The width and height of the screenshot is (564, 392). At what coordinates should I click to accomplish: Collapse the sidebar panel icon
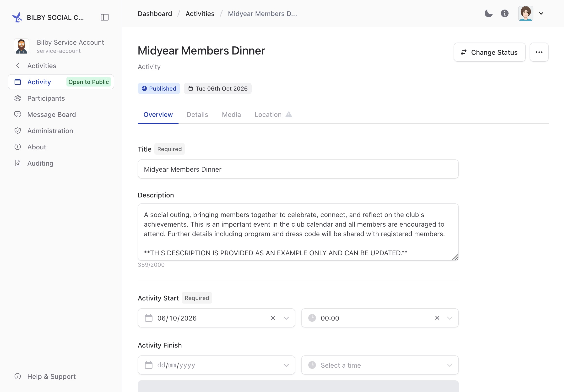(x=105, y=17)
